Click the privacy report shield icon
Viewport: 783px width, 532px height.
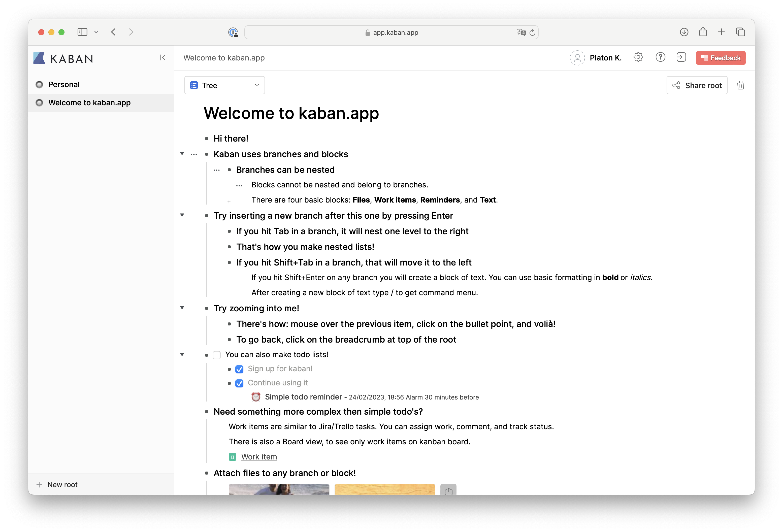point(233,32)
